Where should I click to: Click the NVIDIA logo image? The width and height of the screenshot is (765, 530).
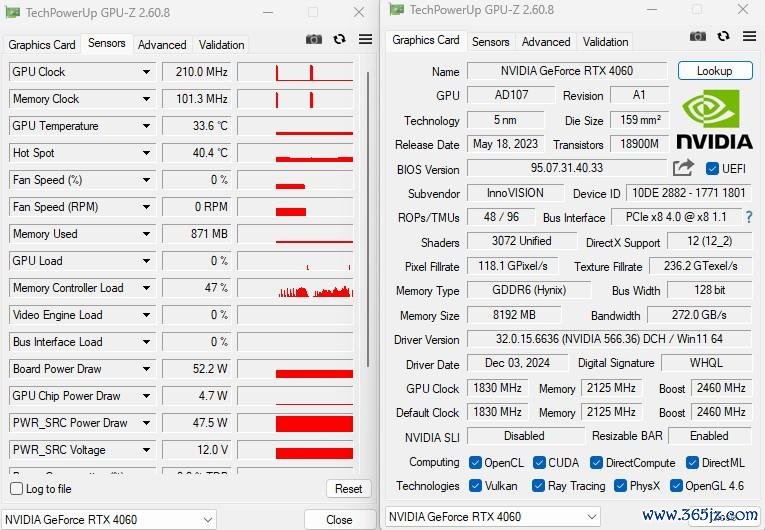coord(714,120)
